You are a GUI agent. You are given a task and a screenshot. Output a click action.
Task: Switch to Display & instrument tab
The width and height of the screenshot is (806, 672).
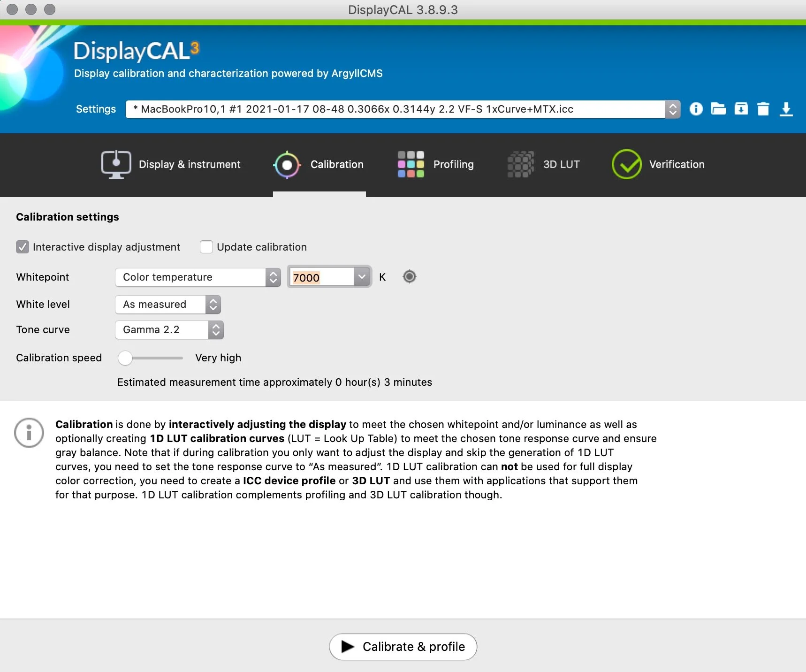(171, 164)
